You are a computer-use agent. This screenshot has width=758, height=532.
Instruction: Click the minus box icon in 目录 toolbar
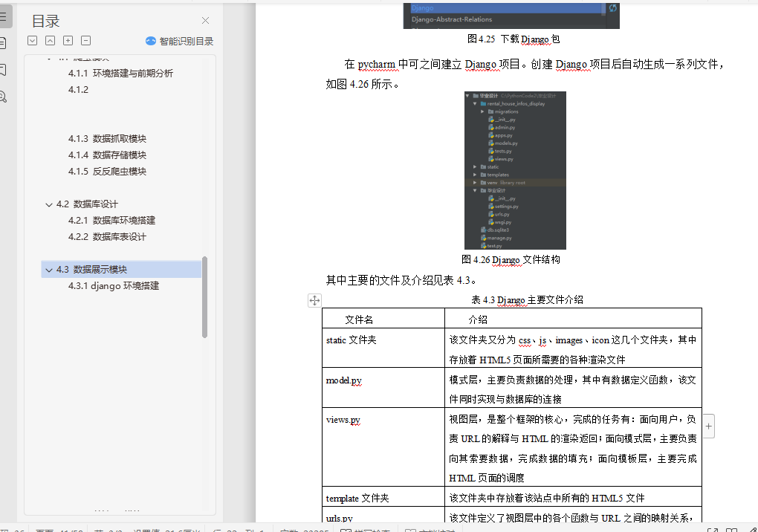coord(86,41)
